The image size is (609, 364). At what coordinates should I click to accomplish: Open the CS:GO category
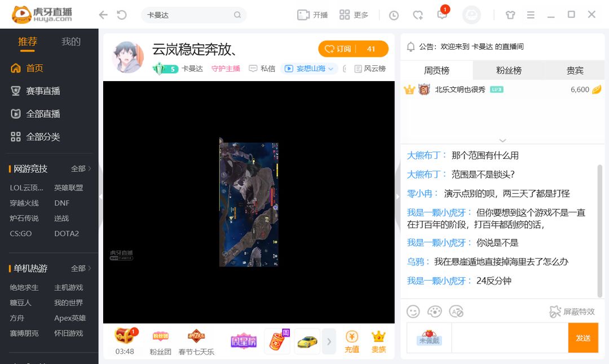21,234
